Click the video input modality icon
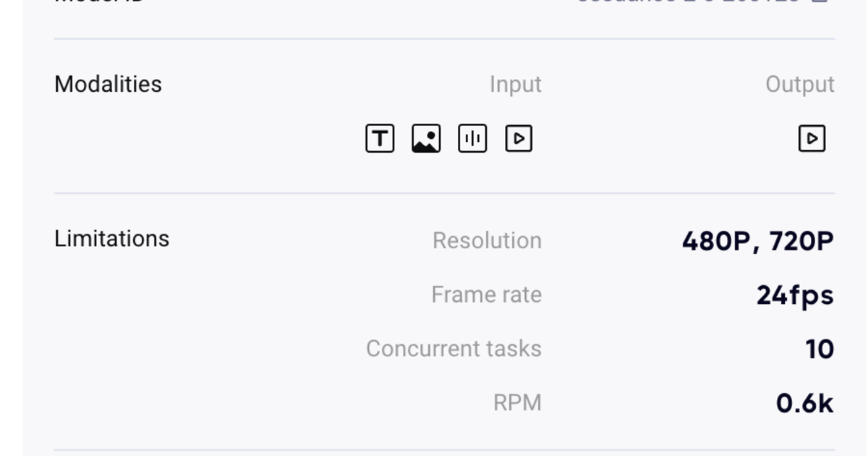Image resolution: width=868 pixels, height=456 pixels. [519, 138]
